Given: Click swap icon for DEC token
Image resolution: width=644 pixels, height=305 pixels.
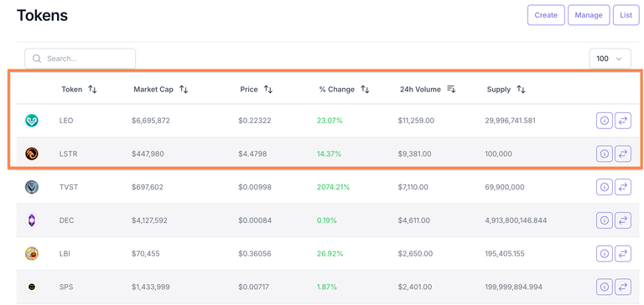Looking at the screenshot, I should point(623,220).
